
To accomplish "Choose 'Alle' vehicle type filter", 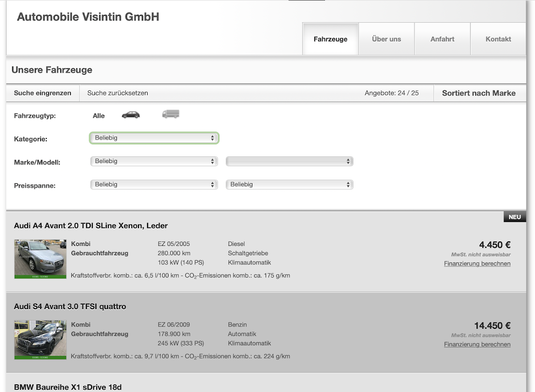I will click(99, 116).
